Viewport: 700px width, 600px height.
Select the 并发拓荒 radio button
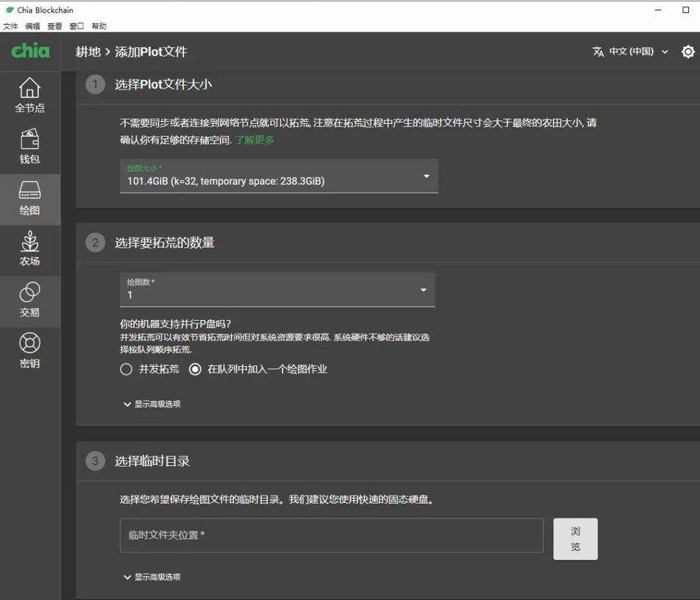click(126, 369)
